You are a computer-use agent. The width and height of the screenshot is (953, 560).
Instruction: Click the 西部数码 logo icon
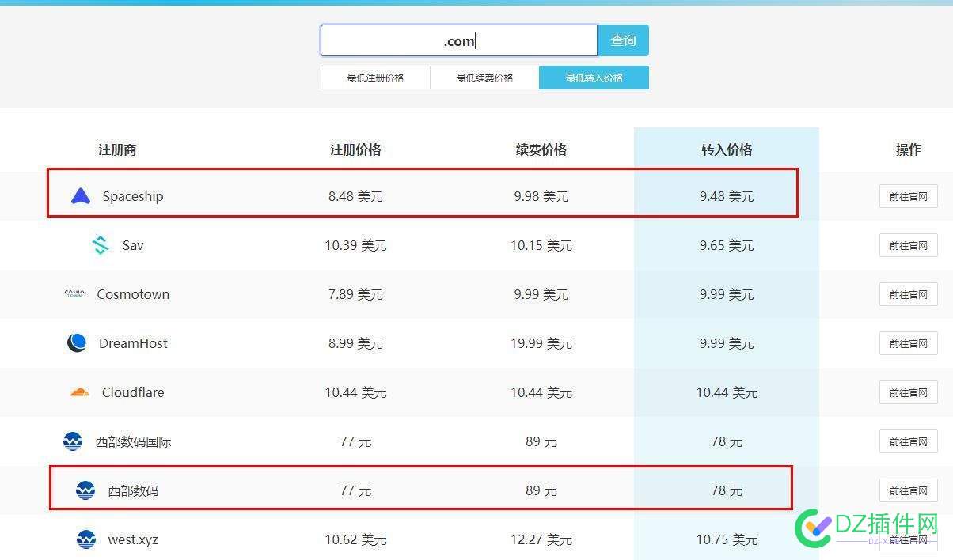coord(85,490)
